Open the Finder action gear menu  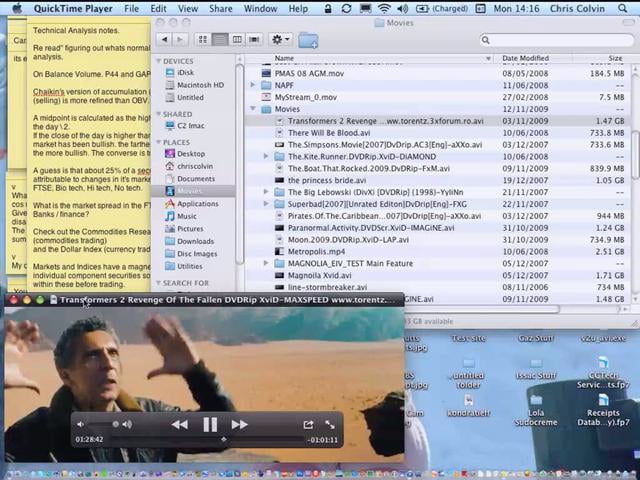[280, 40]
